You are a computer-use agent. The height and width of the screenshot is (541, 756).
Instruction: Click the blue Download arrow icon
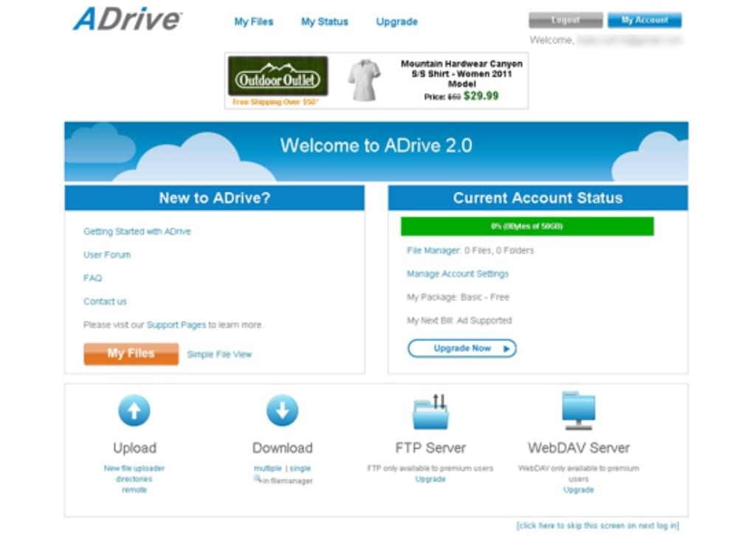pyautogui.click(x=282, y=410)
